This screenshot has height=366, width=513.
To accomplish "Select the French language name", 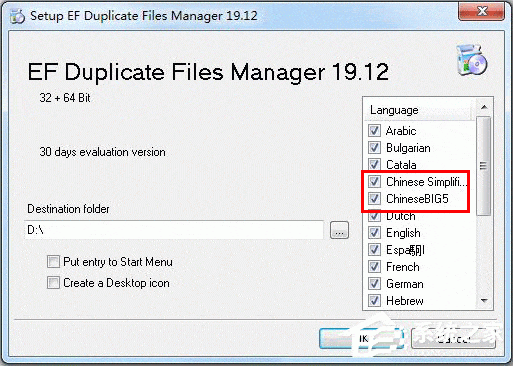I will pos(403,267).
